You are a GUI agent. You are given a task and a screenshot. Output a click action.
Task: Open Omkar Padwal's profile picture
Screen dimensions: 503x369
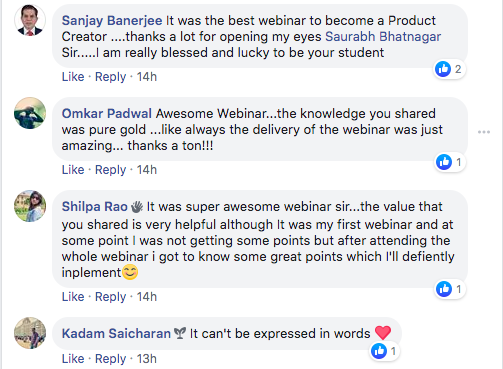30,113
